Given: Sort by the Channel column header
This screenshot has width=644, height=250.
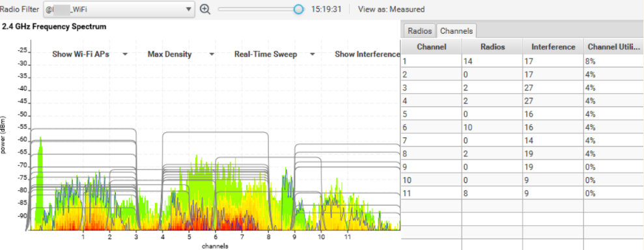Looking at the screenshot, I should click(432, 47).
